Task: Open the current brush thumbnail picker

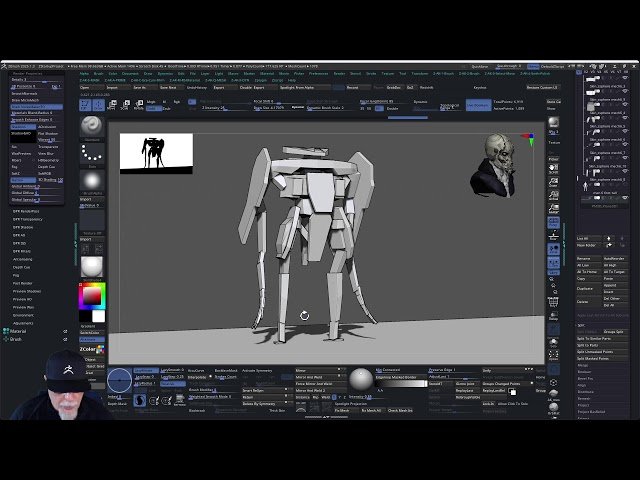Action: coord(92,127)
